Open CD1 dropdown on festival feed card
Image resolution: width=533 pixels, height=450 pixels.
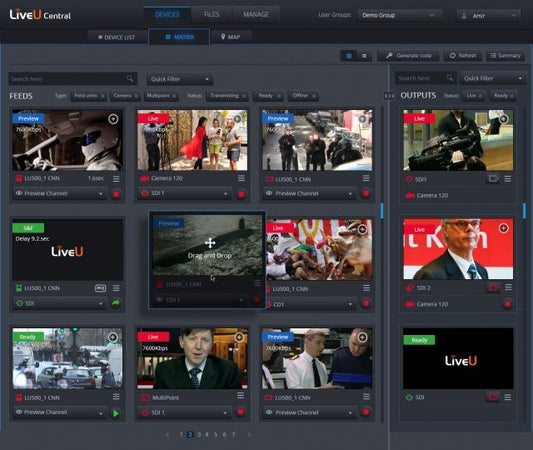click(311, 304)
